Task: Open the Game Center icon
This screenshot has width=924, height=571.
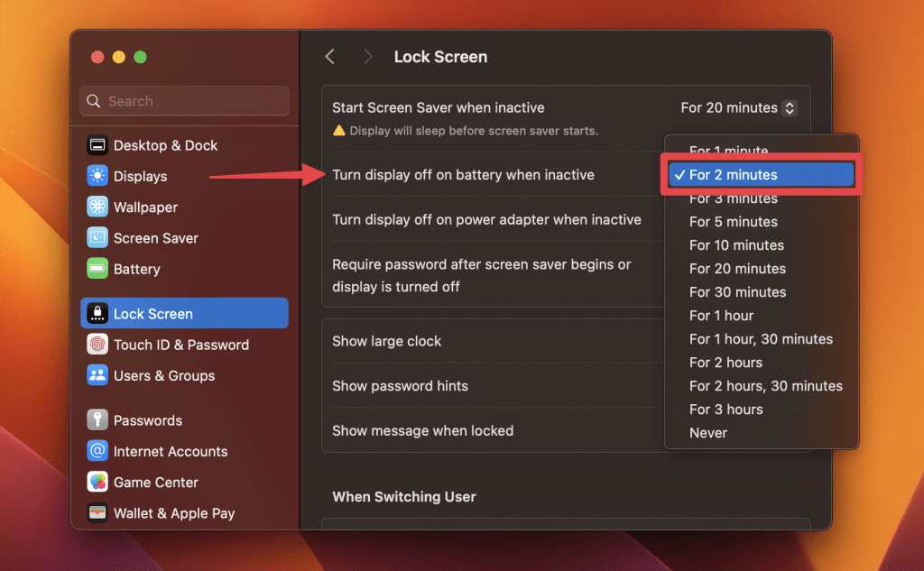Action: tap(97, 482)
